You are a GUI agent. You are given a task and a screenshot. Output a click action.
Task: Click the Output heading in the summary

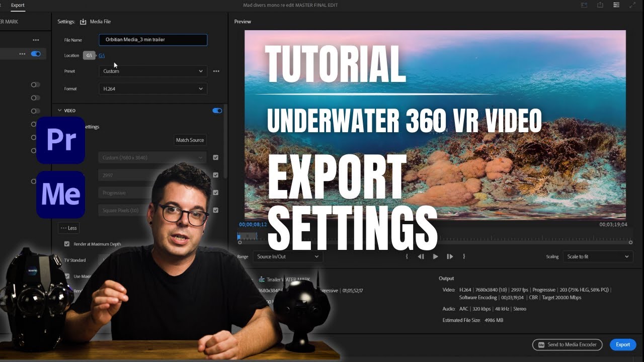[x=446, y=279]
